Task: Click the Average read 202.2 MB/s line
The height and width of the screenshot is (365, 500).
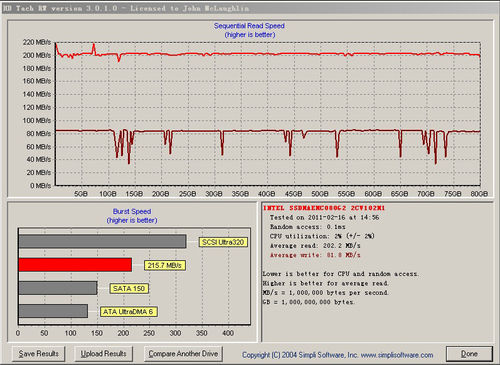Action: pyautogui.click(x=315, y=246)
